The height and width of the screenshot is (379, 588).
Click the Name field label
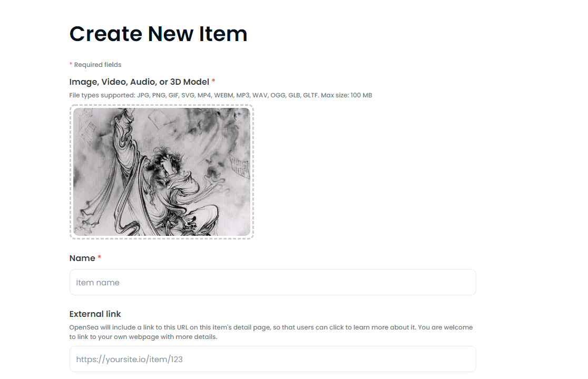pyautogui.click(x=82, y=258)
